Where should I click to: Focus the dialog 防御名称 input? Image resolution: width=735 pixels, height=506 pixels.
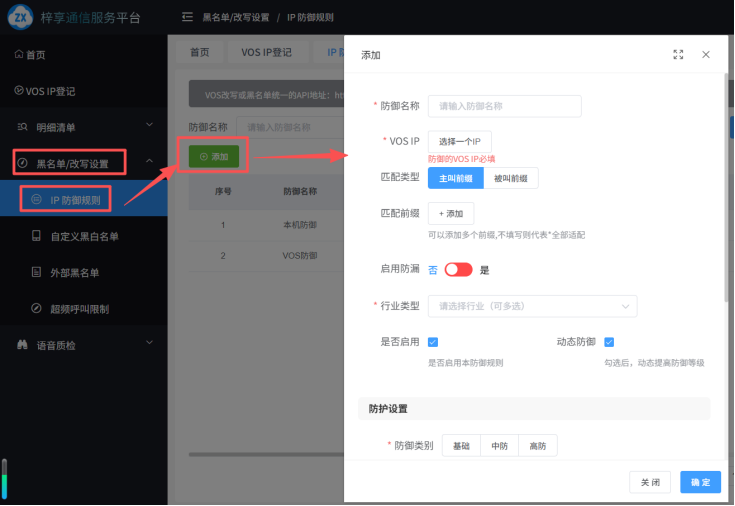coord(504,106)
